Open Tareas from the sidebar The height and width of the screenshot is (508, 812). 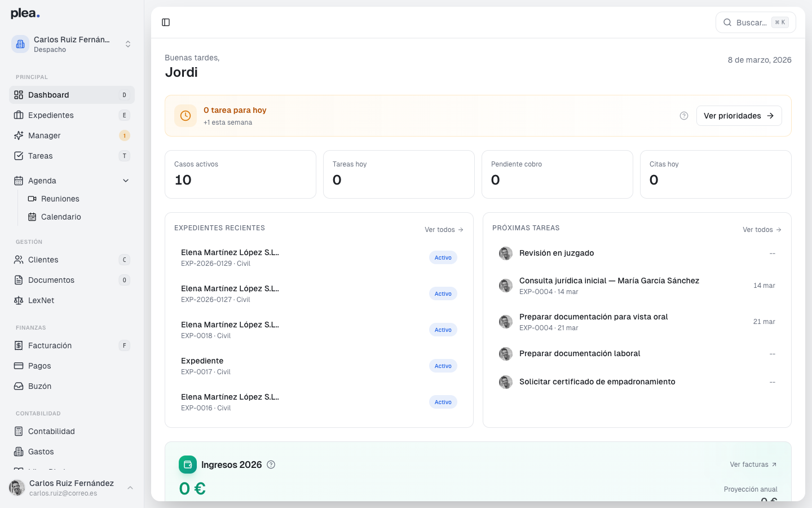pos(72,156)
